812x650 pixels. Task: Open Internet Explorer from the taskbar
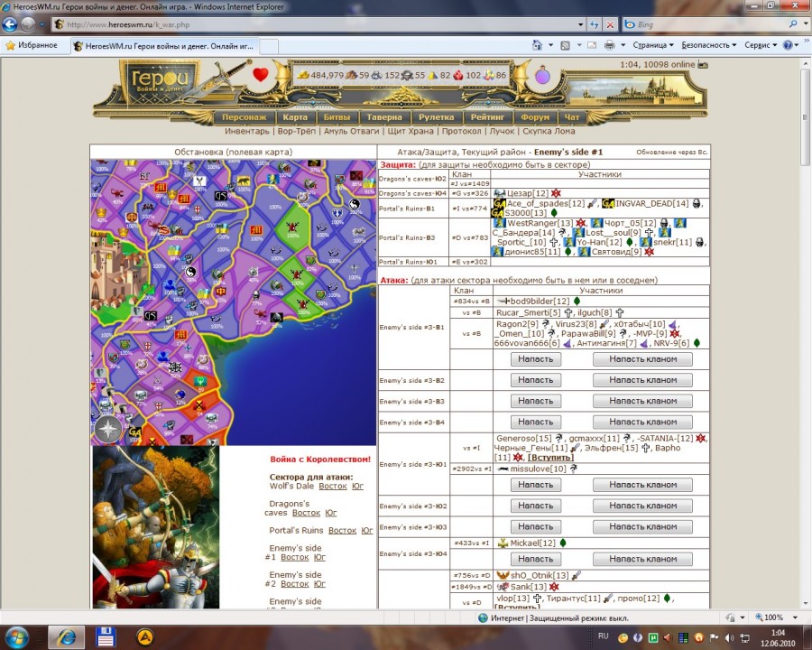[66, 637]
